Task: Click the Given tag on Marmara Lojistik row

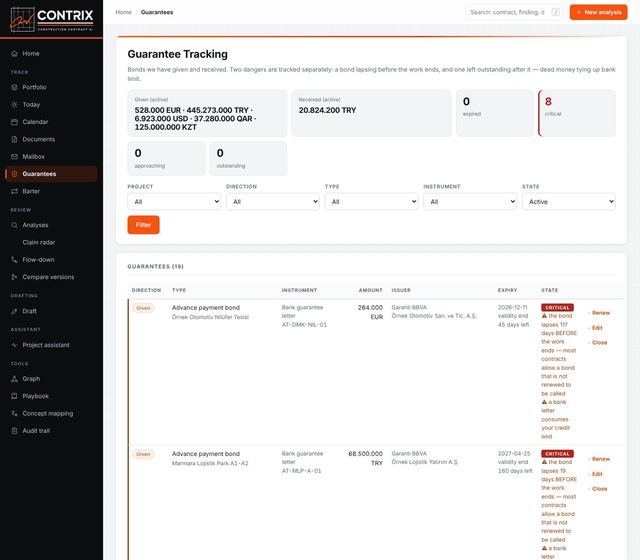Action: pyautogui.click(x=143, y=454)
